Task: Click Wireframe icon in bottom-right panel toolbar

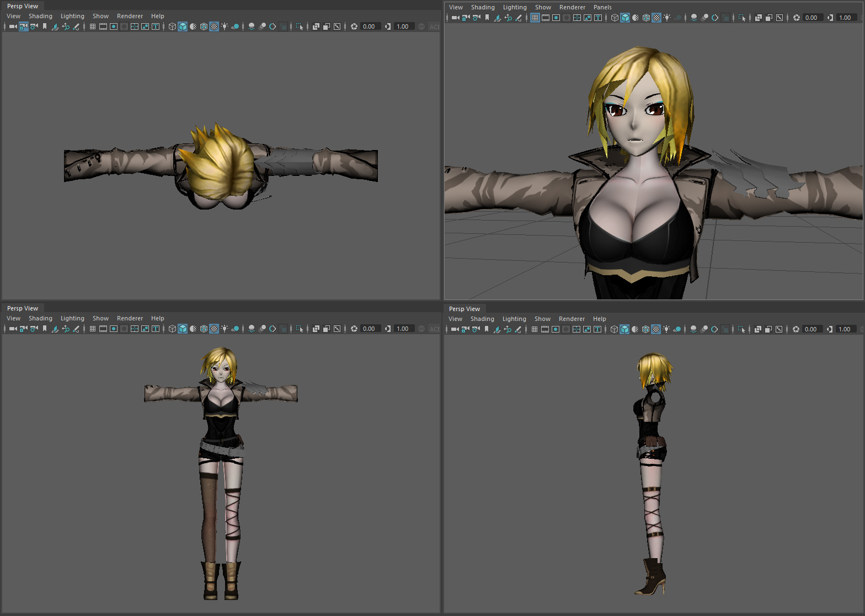Action: [x=614, y=329]
